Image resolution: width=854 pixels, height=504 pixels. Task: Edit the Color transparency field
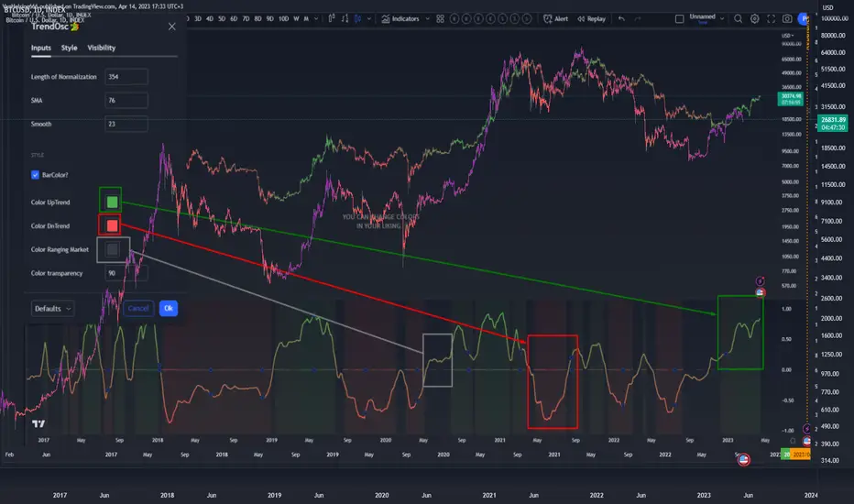click(126, 273)
